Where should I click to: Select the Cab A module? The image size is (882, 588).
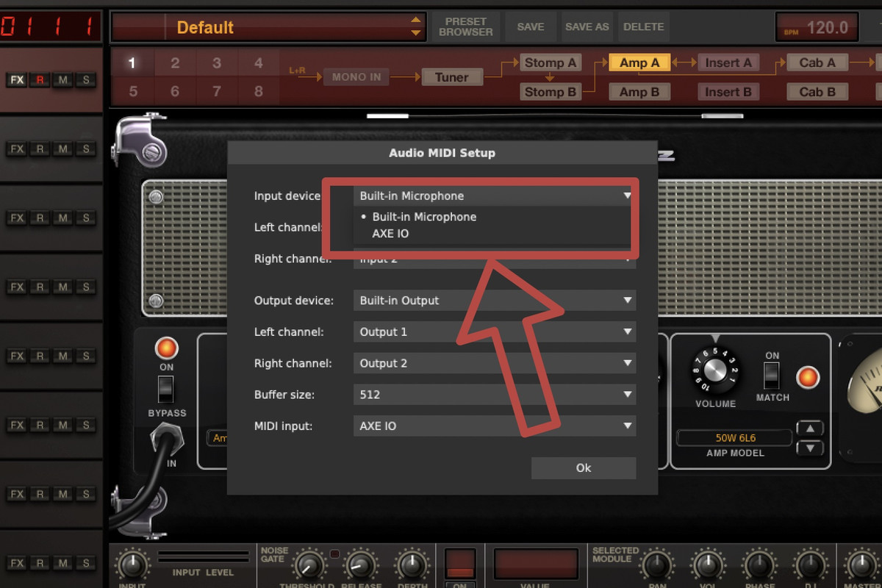(x=817, y=63)
